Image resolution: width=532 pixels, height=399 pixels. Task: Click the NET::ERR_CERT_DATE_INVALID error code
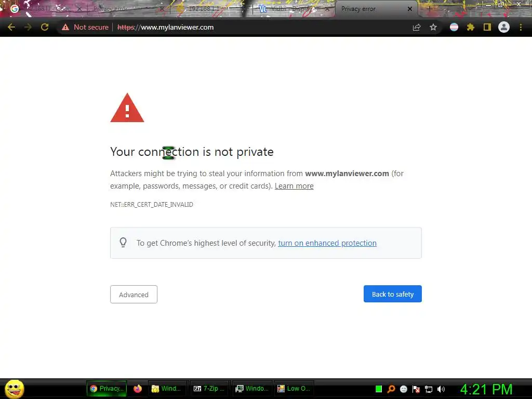152,205
